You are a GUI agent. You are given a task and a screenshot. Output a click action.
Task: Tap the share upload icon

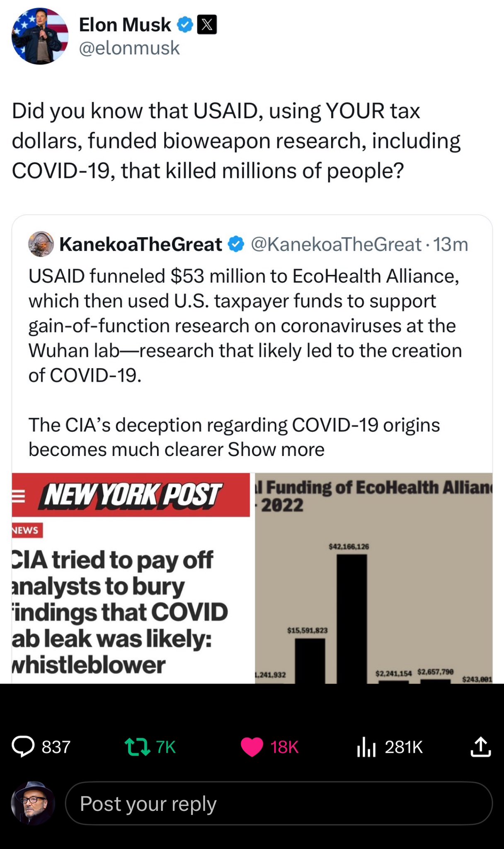click(x=481, y=747)
